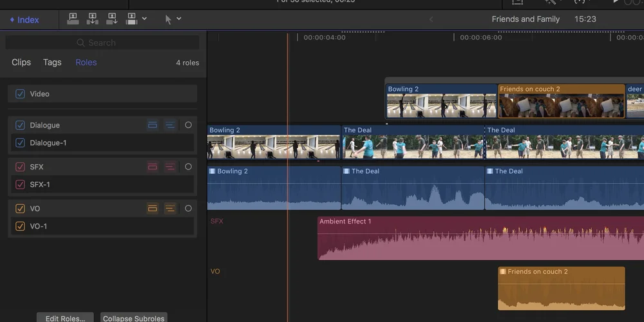This screenshot has width=644, height=322.
Task: Click the append clip to storyline icon
Action: (x=112, y=19)
